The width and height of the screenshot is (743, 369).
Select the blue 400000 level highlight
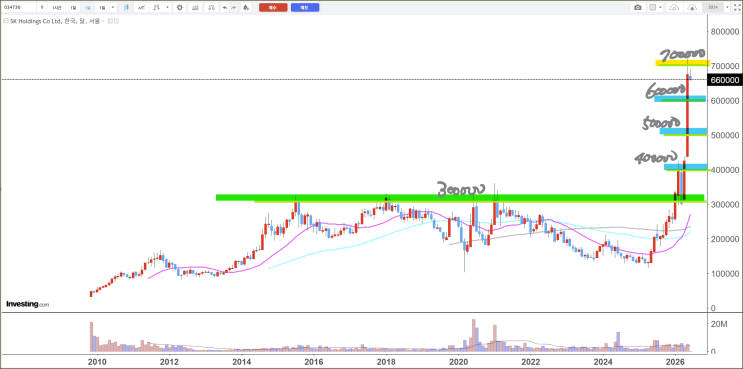(x=686, y=167)
